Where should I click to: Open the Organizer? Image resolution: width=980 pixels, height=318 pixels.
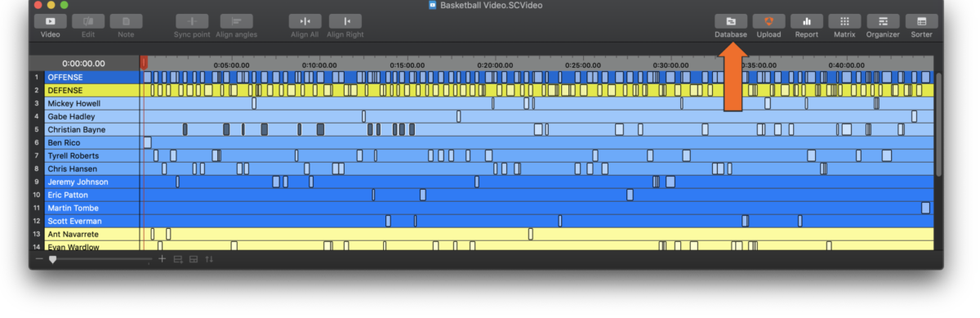pos(884,21)
